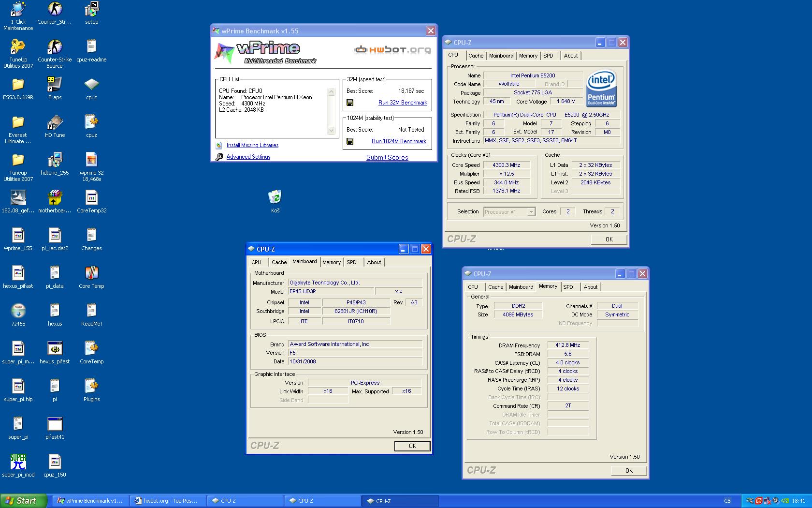Click the Core Speed 4300.3 MHz value field

(x=507, y=165)
